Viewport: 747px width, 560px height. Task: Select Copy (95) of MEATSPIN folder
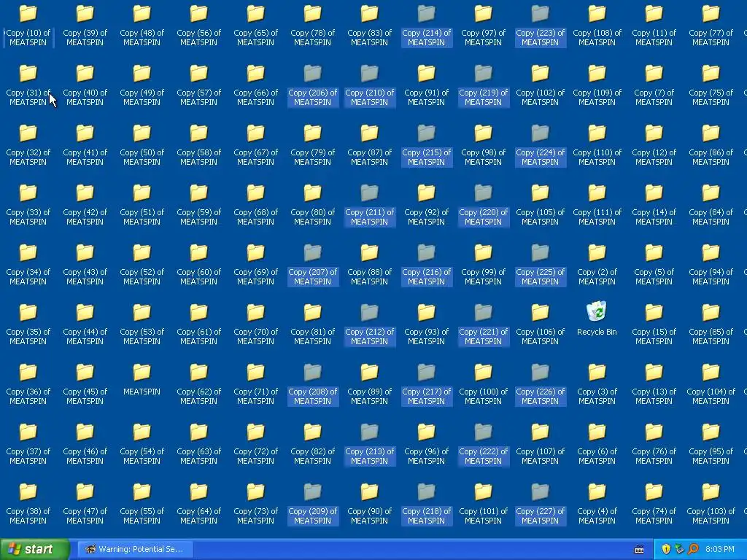pos(711,443)
